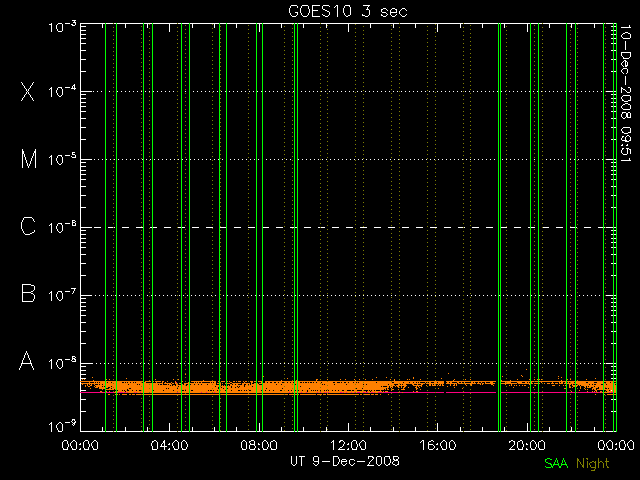The image size is (640, 480).
Task: Click the 20:00 time axis label
Action: (x=527, y=445)
